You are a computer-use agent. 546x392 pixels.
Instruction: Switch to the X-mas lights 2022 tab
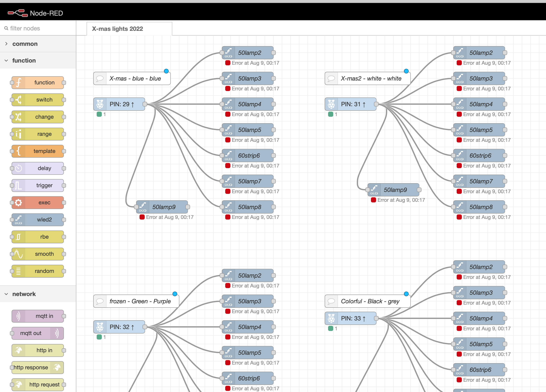click(117, 29)
